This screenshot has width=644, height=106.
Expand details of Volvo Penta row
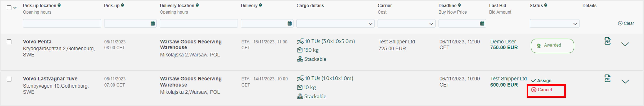625,44
